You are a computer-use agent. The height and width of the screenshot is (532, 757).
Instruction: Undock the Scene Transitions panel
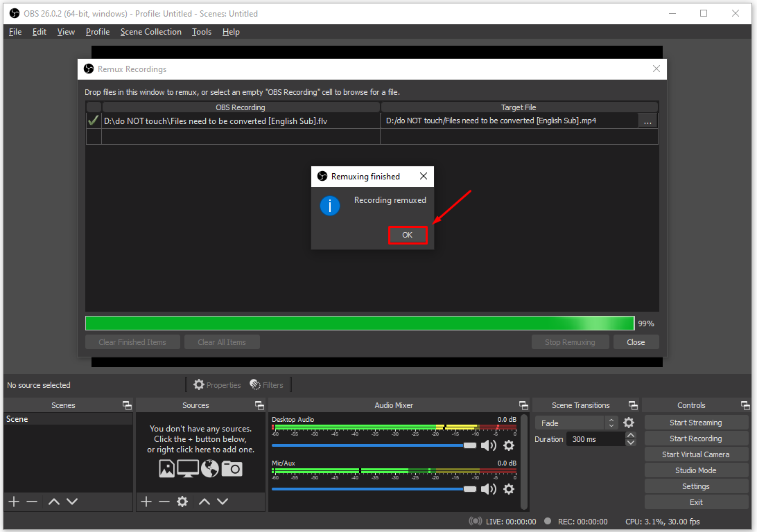pyautogui.click(x=633, y=405)
